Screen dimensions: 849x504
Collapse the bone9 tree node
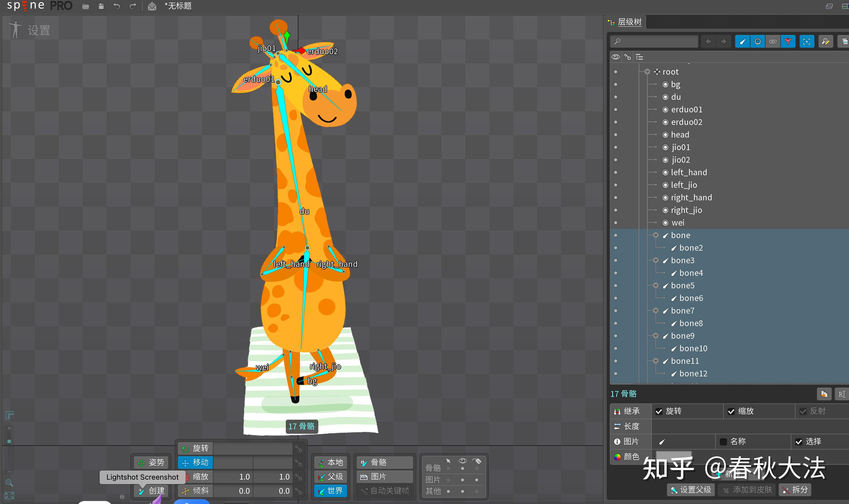pyautogui.click(x=655, y=336)
